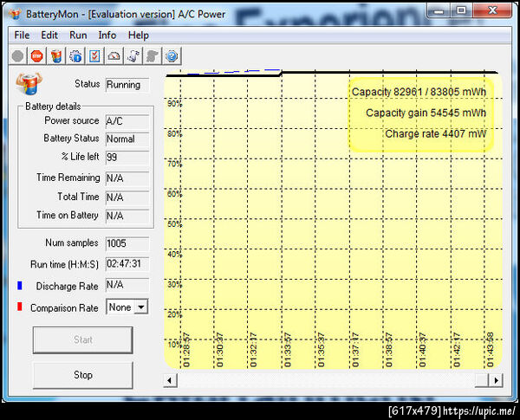Screen dimensions: 520x420
Task: Click the large Stop button
Action: click(83, 375)
